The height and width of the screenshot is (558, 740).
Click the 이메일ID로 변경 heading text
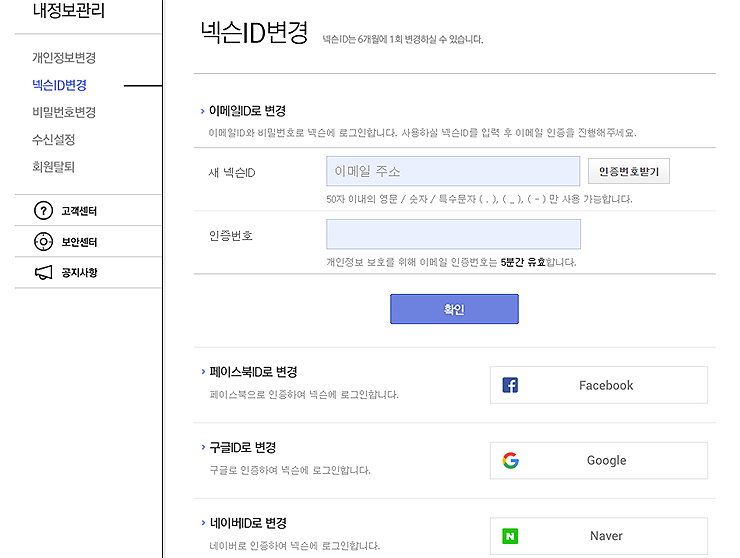point(247,111)
